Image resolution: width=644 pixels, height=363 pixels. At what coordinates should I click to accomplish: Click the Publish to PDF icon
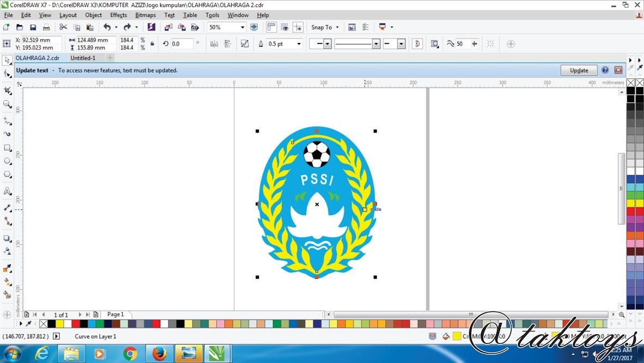[x=195, y=27]
